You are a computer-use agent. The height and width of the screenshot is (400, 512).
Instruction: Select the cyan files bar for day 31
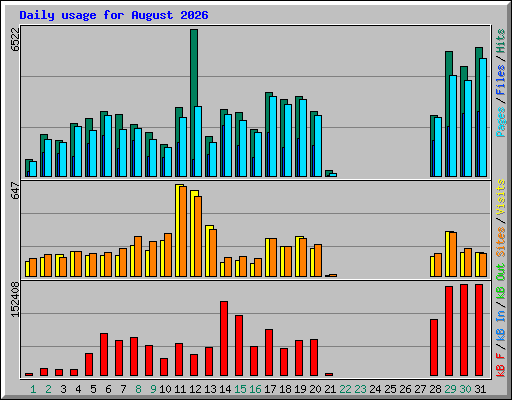coord(483,117)
